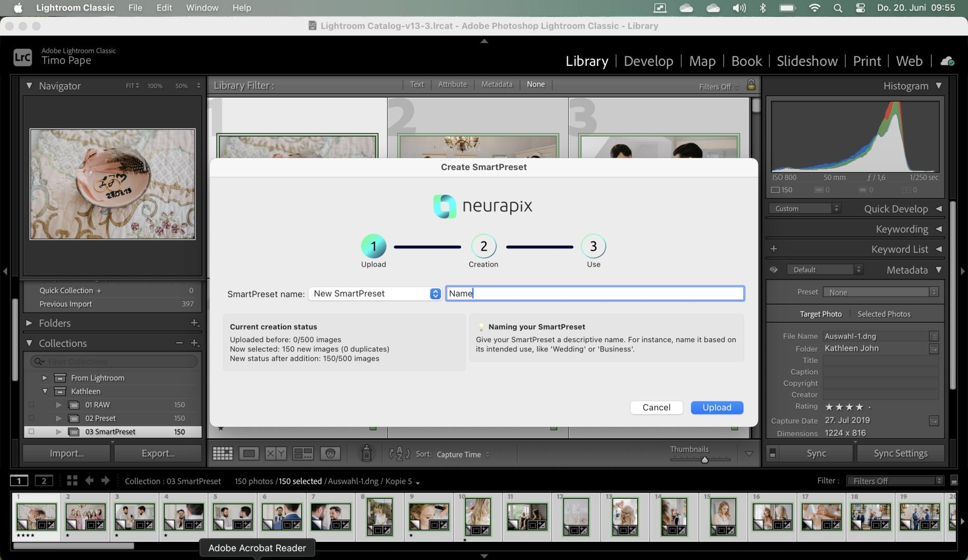Click the Export... button

coord(158,453)
